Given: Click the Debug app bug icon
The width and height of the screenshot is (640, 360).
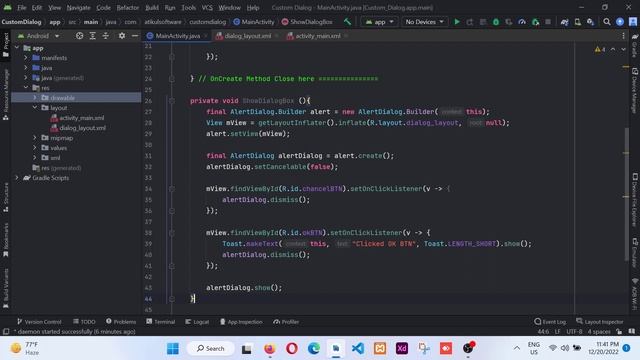Looking at the screenshot, I should click(x=496, y=22).
